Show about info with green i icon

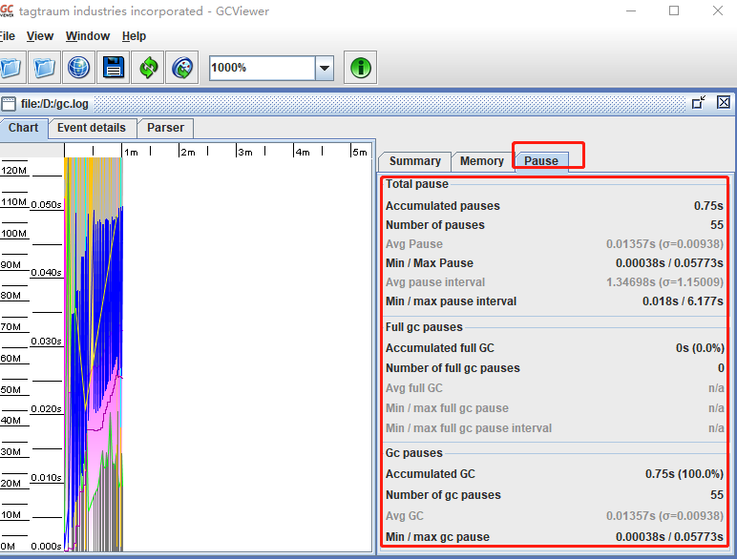[361, 68]
